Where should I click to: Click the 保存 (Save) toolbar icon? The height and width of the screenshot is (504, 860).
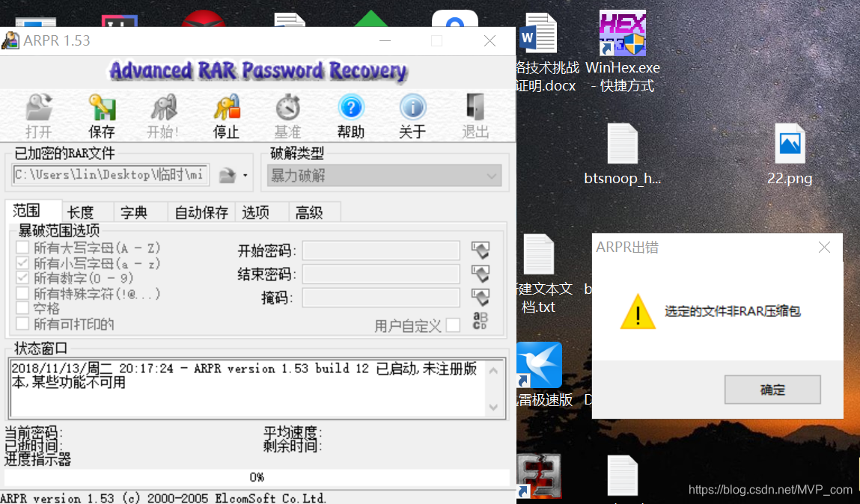click(102, 108)
